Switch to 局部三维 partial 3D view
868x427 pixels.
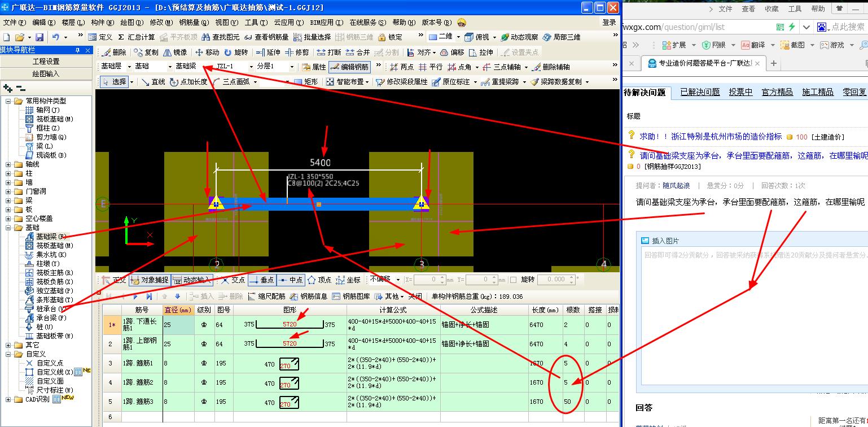pyautogui.click(x=562, y=37)
